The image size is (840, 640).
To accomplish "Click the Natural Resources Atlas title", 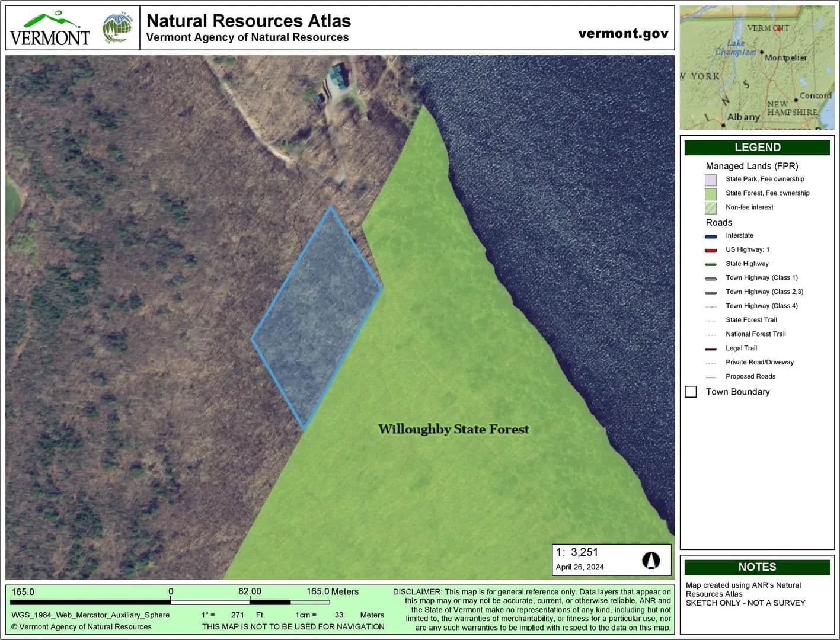I will [x=248, y=21].
